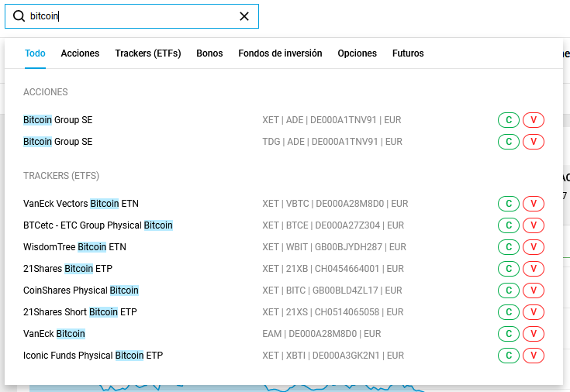Sell (V) Bitcoin Group SE on XET

coord(534,120)
